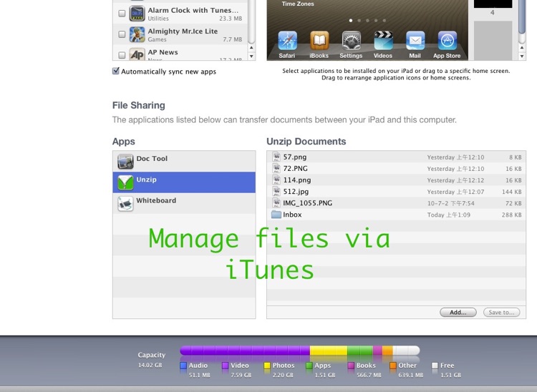Click the Apps green legend swatch
The height and width of the screenshot is (392, 537).
pos(309,366)
